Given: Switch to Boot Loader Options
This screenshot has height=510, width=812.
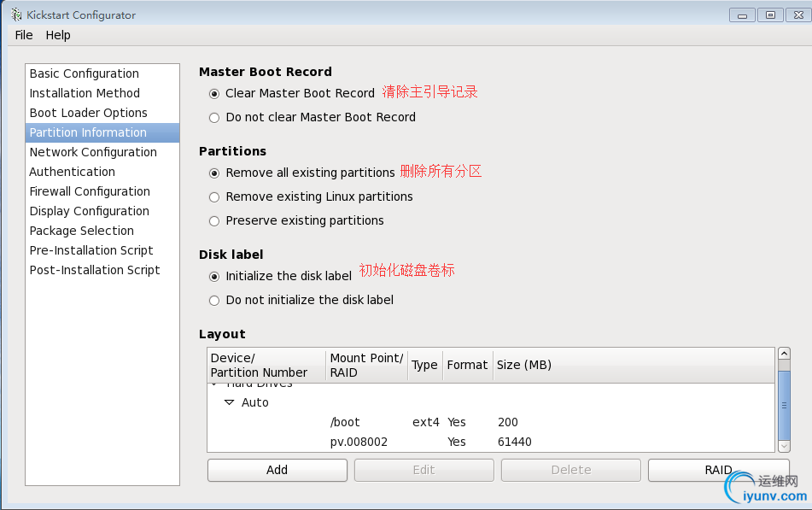Looking at the screenshot, I should [x=102, y=113].
